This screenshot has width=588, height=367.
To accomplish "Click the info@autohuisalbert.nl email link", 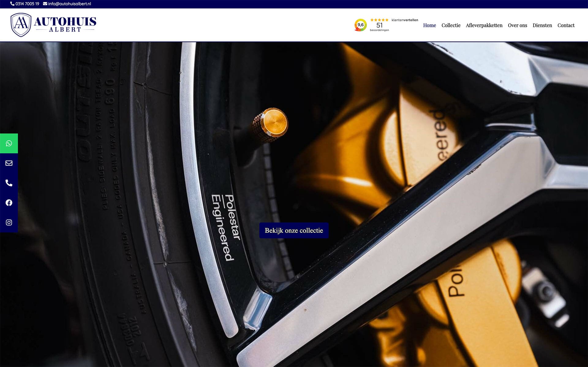I will (x=70, y=4).
